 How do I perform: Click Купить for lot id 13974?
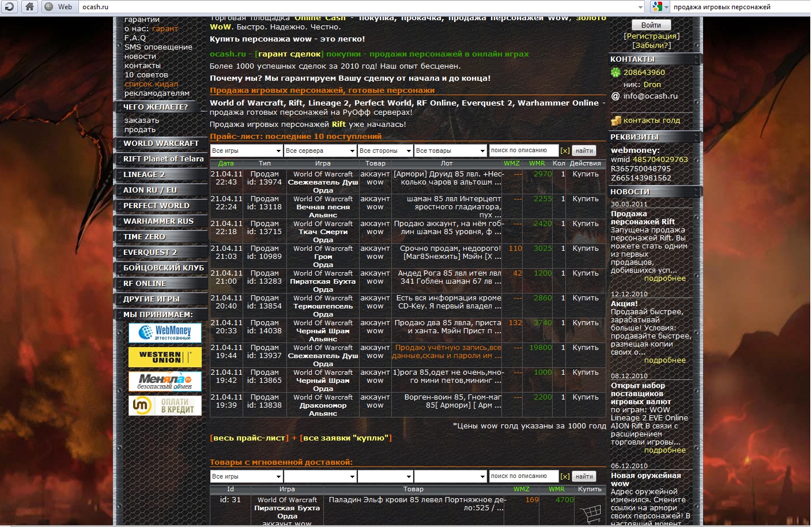point(586,174)
